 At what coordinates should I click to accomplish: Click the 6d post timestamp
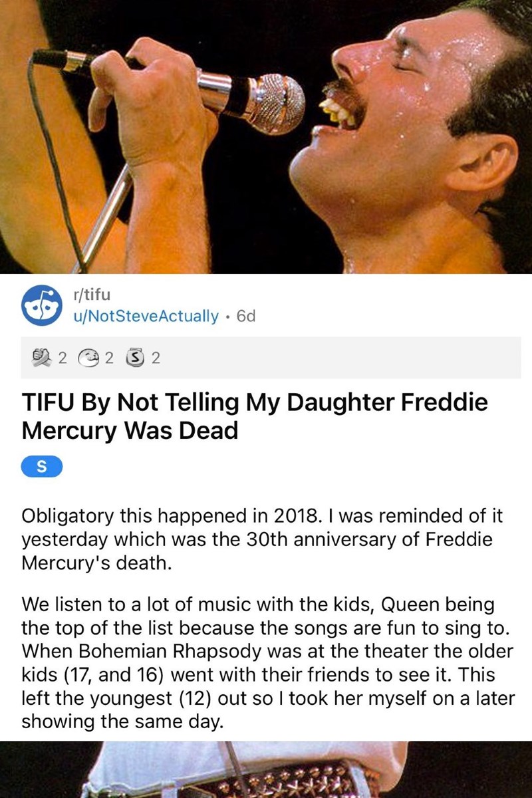245,317
